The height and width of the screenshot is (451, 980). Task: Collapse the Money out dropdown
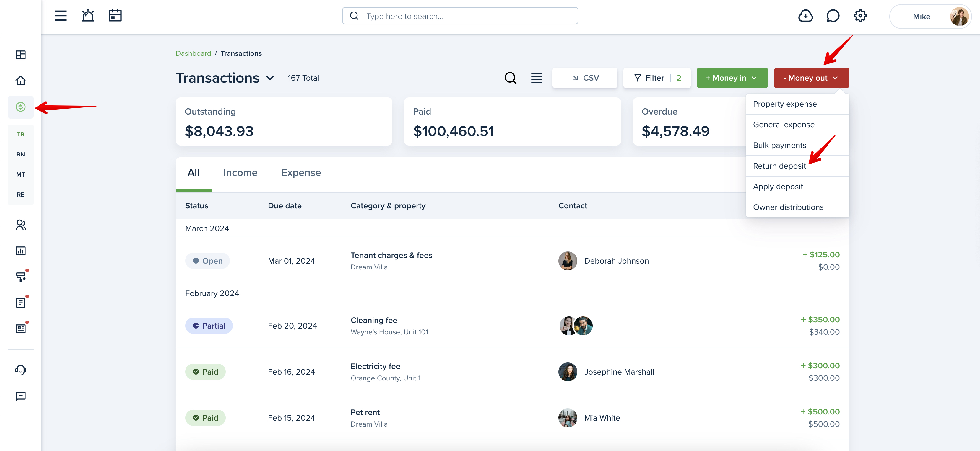point(811,78)
